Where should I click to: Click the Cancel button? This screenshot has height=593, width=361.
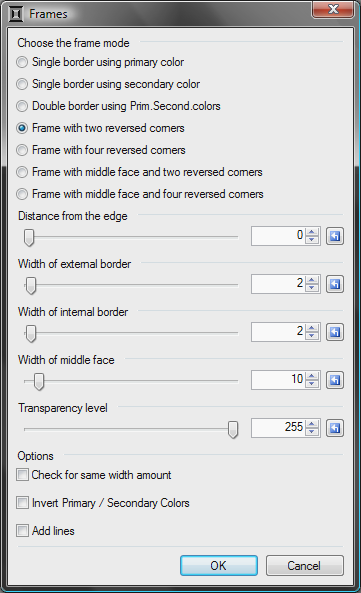[x=305, y=565]
